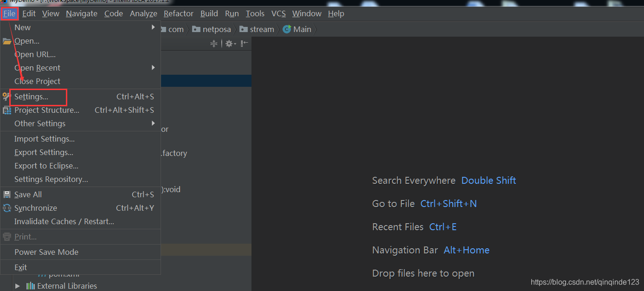644x291 pixels.
Task: Open the Help menu
Action: click(x=336, y=13)
